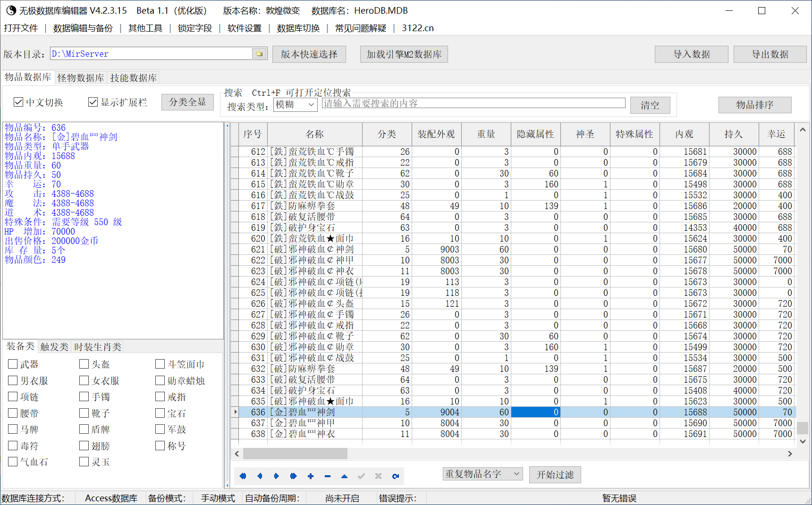Screen dimensions: 812x505
Task: Click the table's scroll-right arrow
Action: [x=790, y=454]
